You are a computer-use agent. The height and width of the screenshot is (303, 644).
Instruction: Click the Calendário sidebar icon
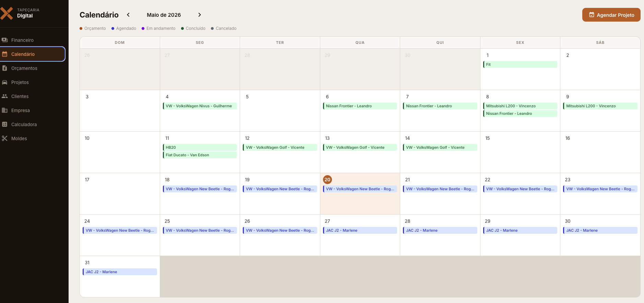(x=4, y=54)
